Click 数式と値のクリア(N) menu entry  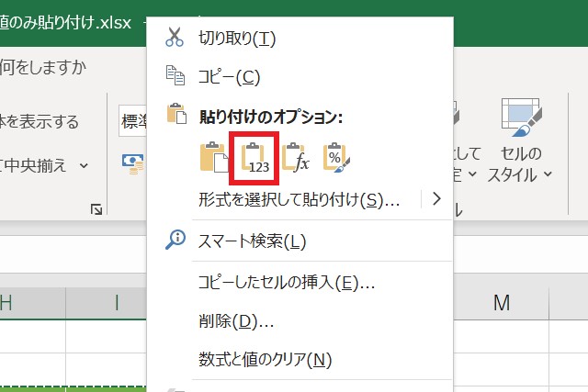click(300, 360)
